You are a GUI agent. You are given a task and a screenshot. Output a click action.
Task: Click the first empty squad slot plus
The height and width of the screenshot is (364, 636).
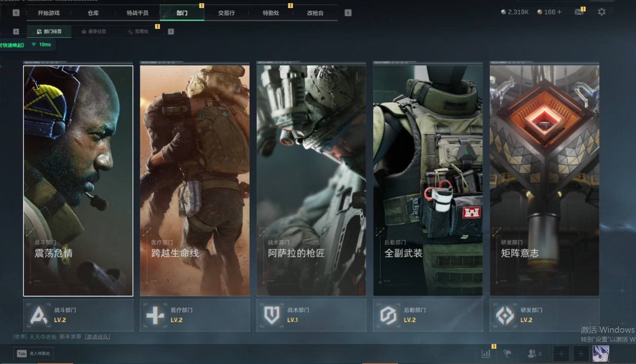pos(561,354)
